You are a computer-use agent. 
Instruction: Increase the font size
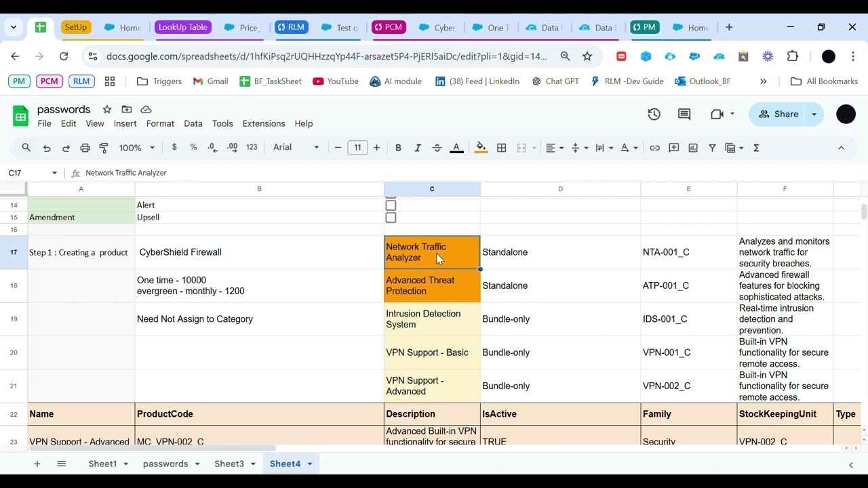pos(376,148)
